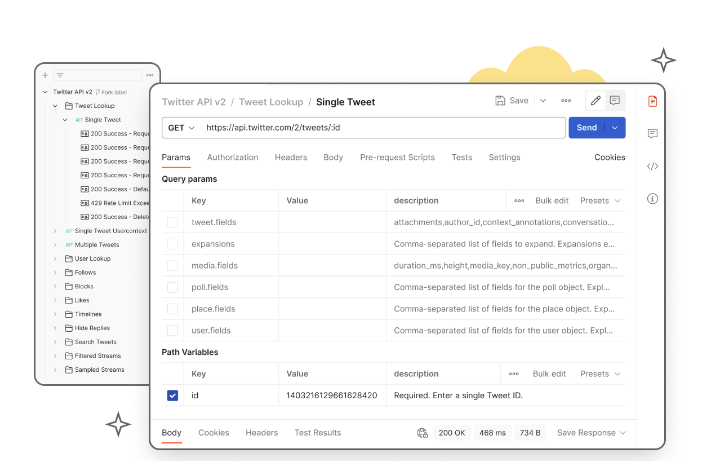This screenshot has width=702, height=461.
Task: Switch to the request Body tab
Action: pyautogui.click(x=333, y=158)
